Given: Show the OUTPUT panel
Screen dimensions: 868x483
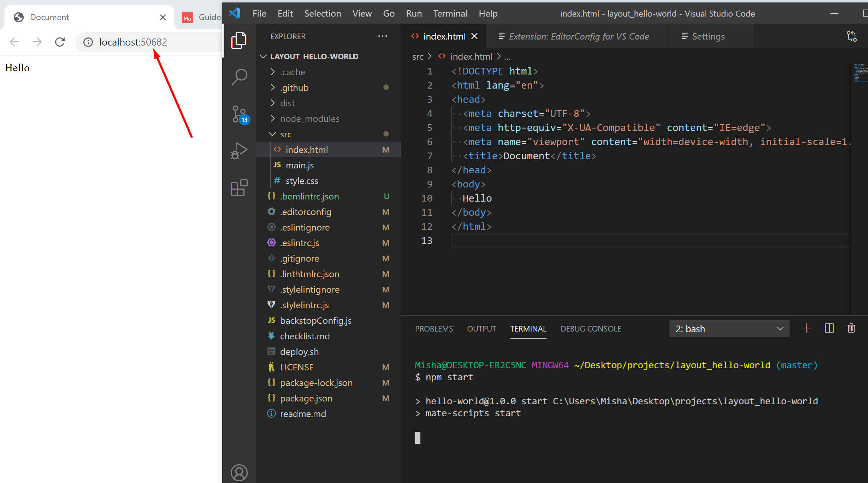Looking at the screenshot, I should point(482,329).
